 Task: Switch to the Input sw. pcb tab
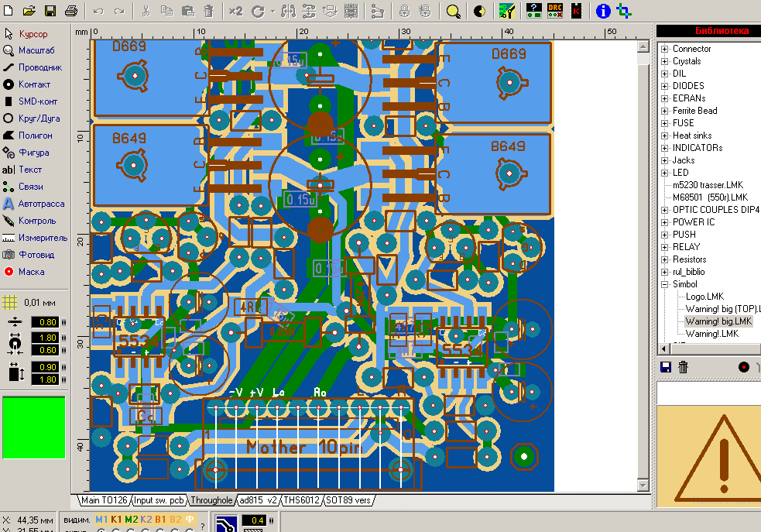[x=160, y=500]
